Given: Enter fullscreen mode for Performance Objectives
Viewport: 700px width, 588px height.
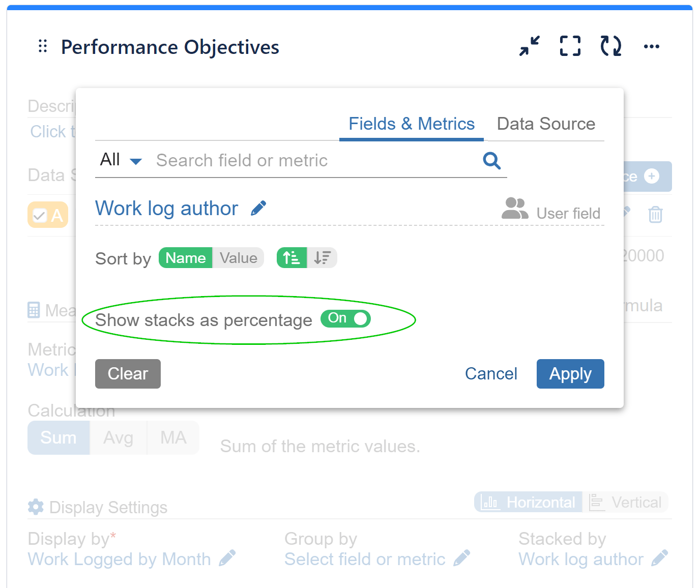Looking at the screenshot, I should tap(570, 46).
